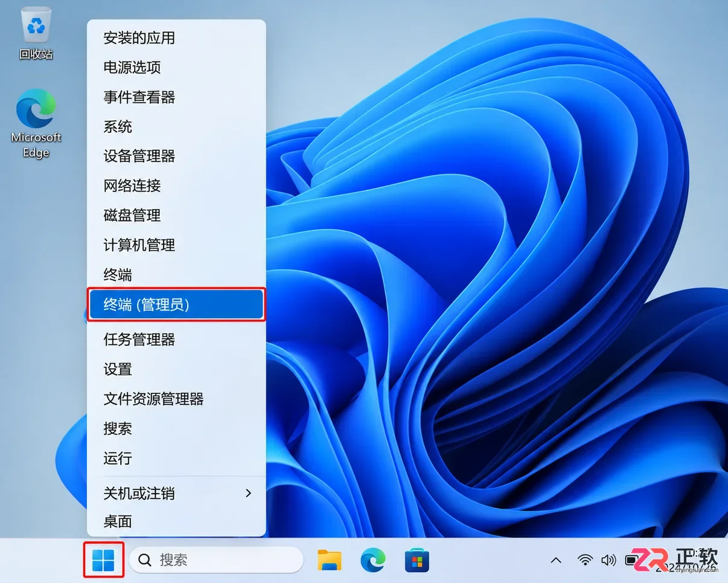Launch Edge from the taskbar
Viewport: 728px width, 583px height.
(x=373, y=561)
